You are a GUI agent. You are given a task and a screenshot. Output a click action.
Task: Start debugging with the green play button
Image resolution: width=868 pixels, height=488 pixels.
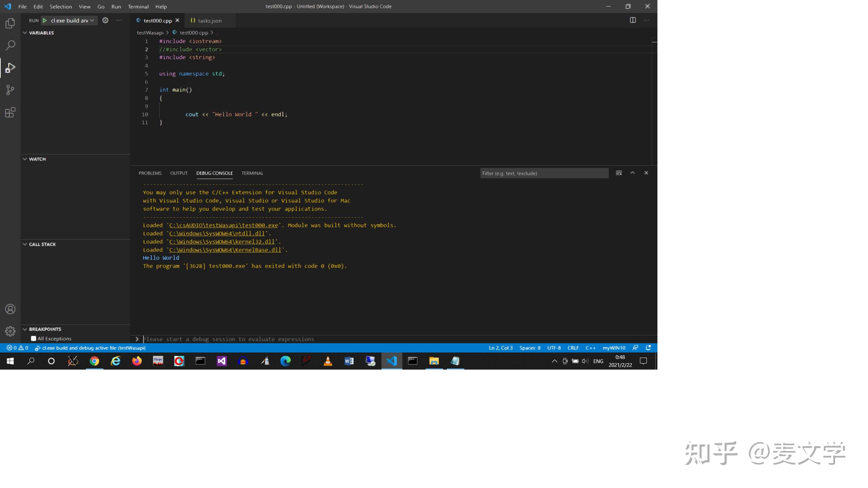(45, 20)
